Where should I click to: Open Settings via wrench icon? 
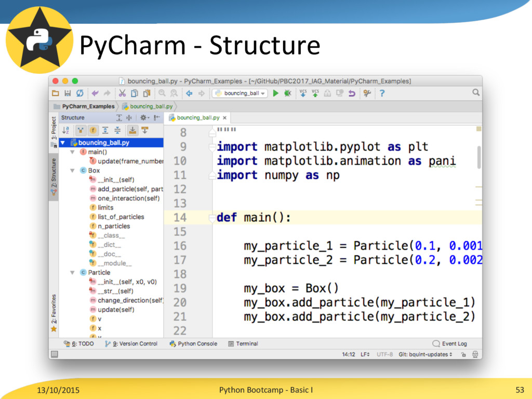tap(367, 94)
